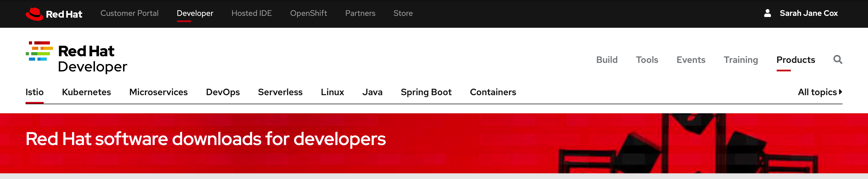Click the Red Hat fedora logo
868x179 pixels.
54,14
